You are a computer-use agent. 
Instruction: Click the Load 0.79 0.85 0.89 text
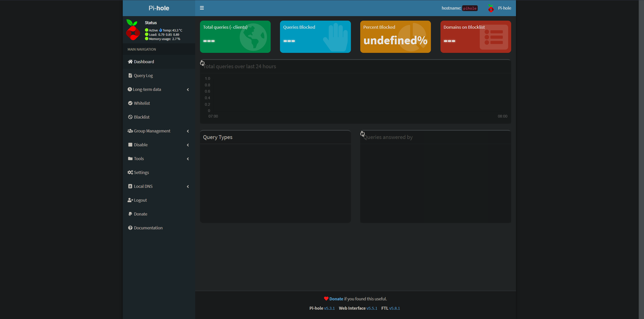(164, 34)
